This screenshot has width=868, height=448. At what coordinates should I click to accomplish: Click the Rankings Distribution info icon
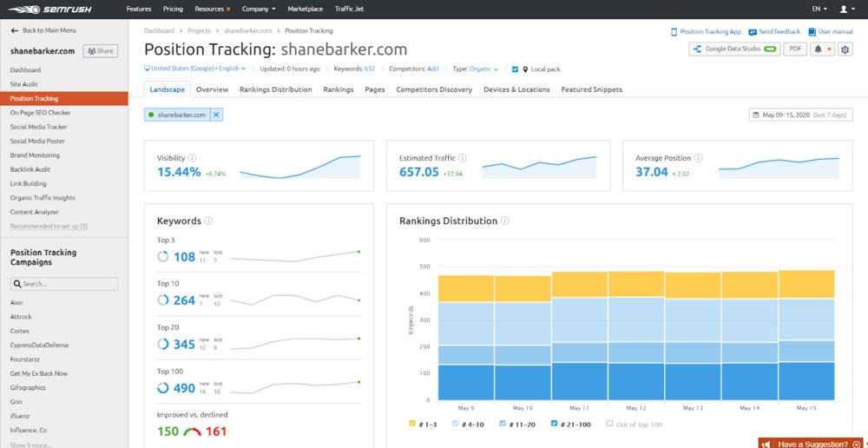(505, 221)
